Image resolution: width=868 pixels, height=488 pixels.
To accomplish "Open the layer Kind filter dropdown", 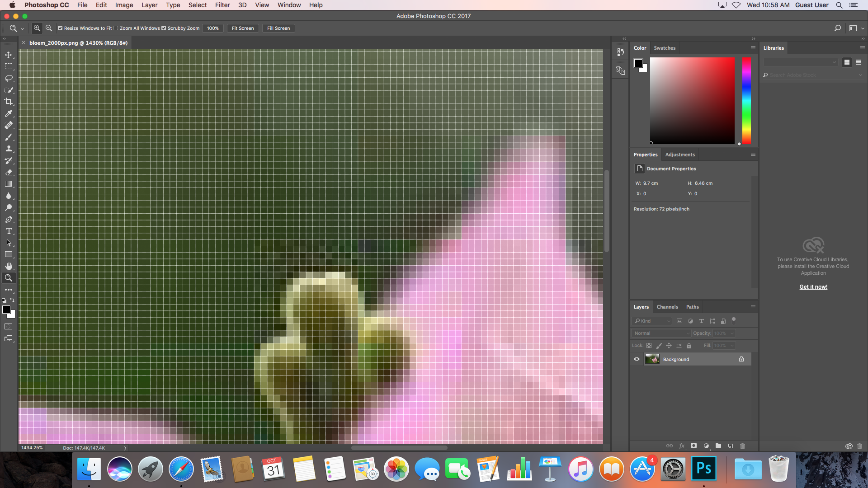I will [652, 321].
